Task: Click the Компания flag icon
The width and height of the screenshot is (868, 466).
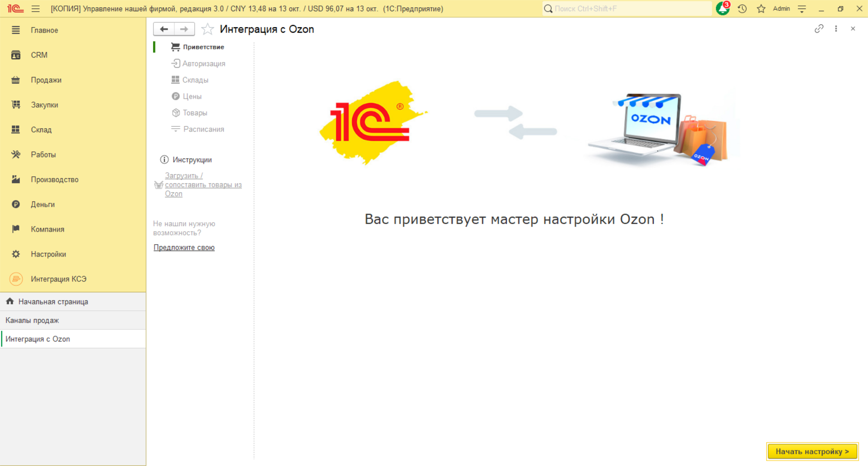Action: point(16,229)
